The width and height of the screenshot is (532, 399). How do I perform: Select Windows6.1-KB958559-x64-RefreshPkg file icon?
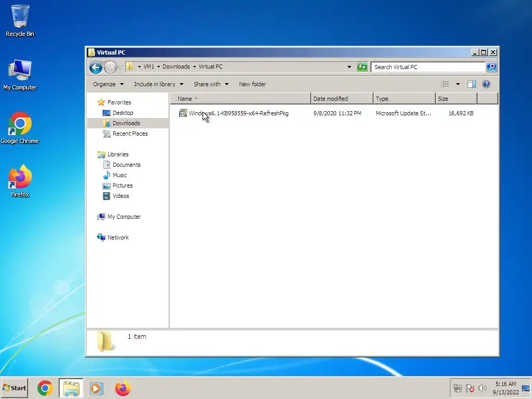(x=183, y=113)
